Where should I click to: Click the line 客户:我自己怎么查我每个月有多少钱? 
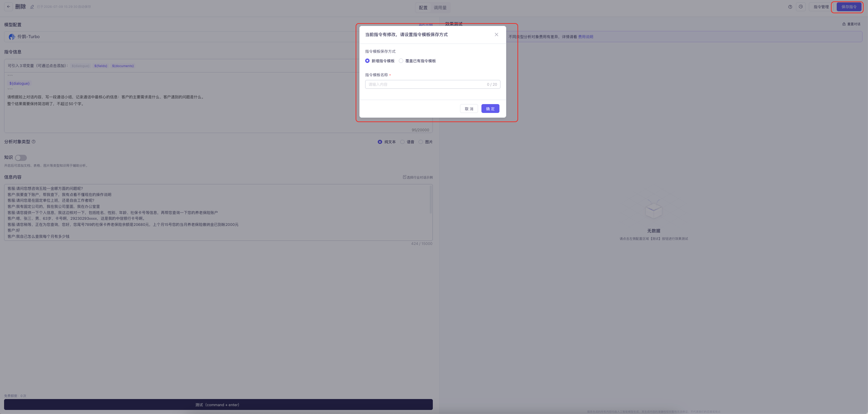point(38,236)
